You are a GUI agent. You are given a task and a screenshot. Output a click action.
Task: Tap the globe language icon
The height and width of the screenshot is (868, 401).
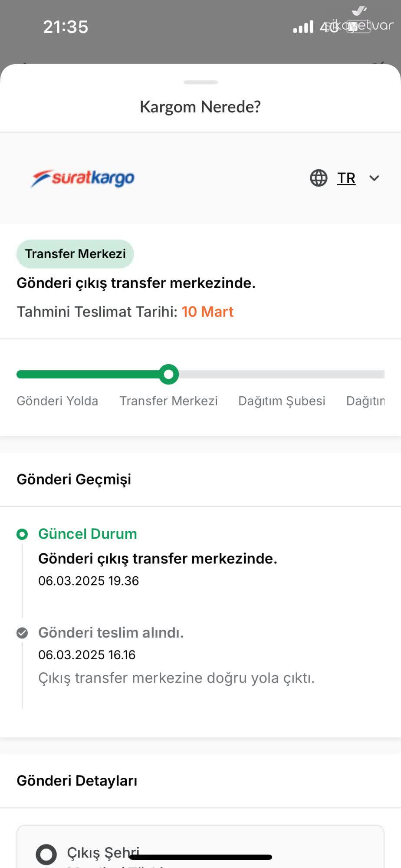pyautogui.click(x=319, y=178)
